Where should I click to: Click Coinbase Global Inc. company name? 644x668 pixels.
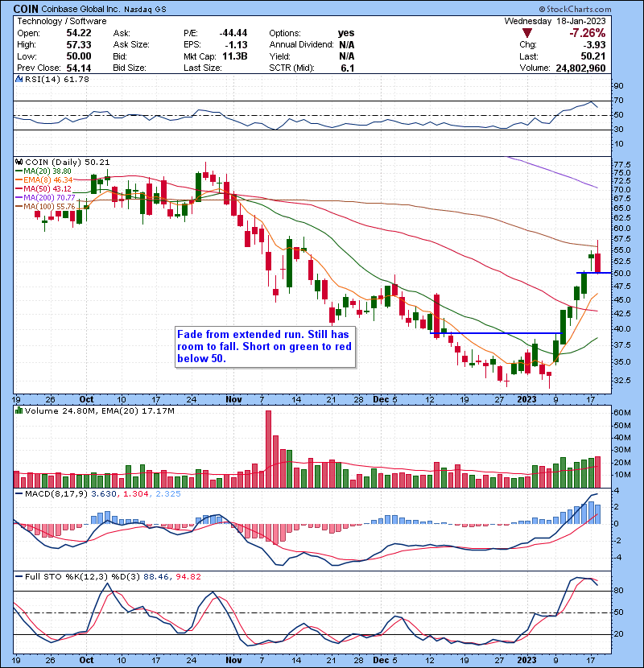[x=80, y=9]
